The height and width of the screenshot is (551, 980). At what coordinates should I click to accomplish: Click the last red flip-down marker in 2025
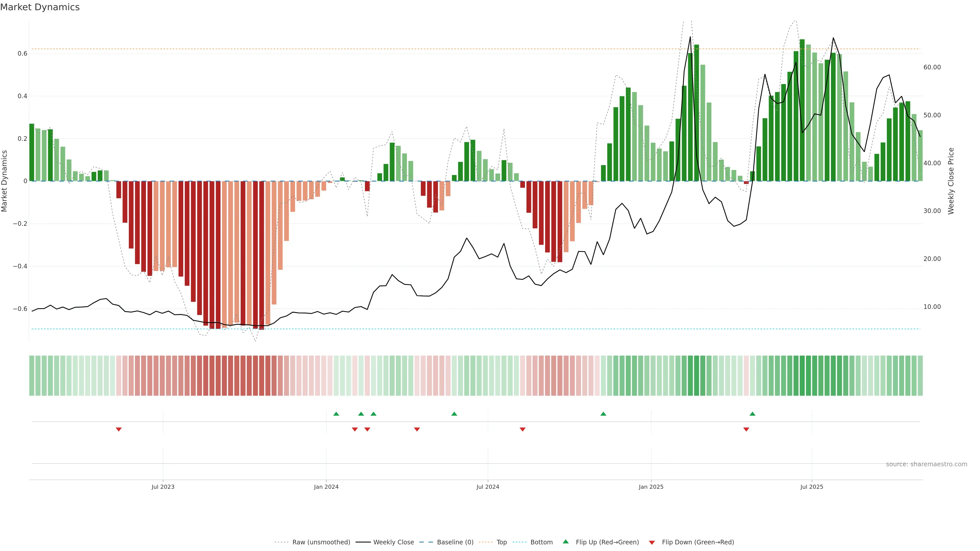(746, 429)
